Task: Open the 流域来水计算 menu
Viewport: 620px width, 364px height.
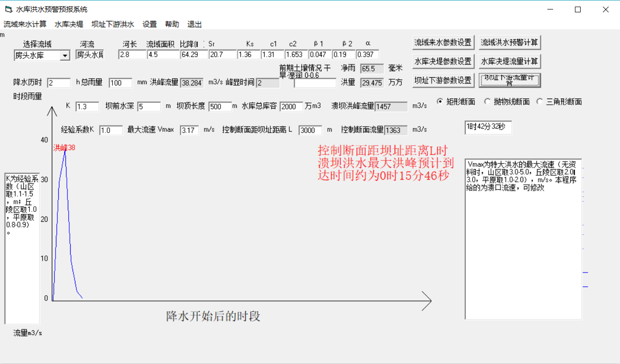Action: coord(25,25)
